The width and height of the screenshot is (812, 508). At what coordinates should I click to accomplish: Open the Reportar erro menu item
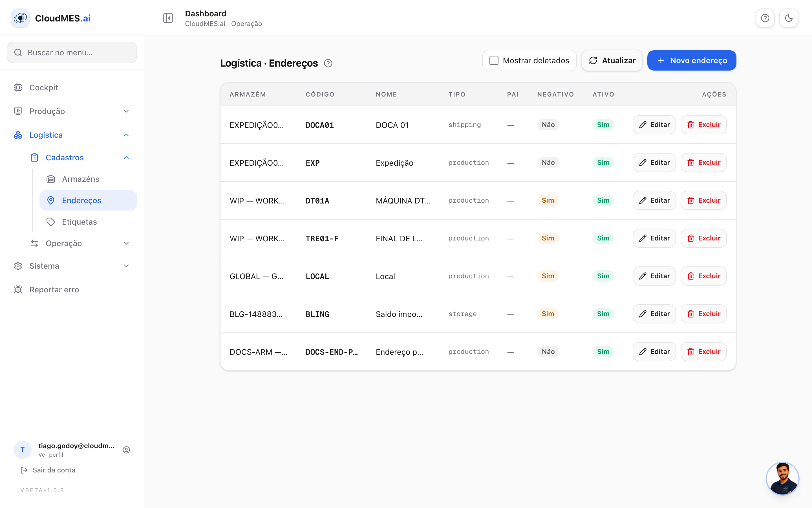[72, 290]
